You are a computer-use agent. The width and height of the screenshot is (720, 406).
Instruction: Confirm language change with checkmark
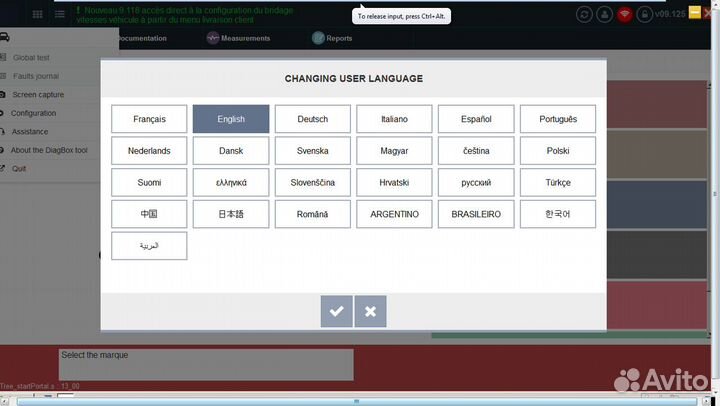337,311
